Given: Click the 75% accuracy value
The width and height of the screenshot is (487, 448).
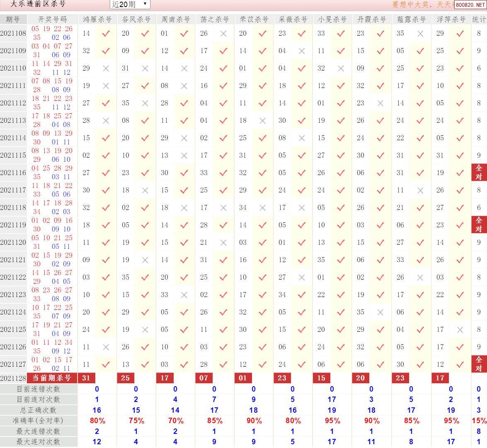Looking at the screenshot, I should click(x=137, y=421).
